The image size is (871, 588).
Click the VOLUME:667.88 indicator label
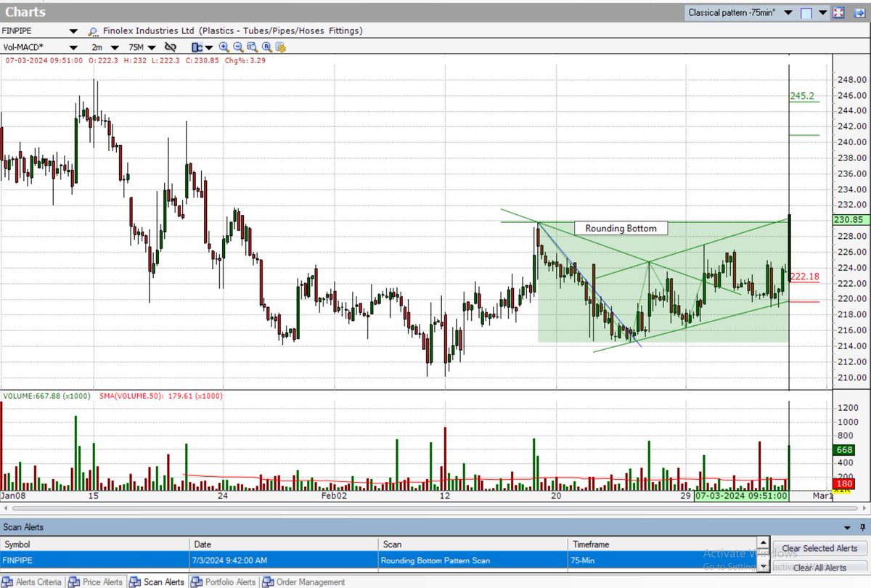(49, 396)
